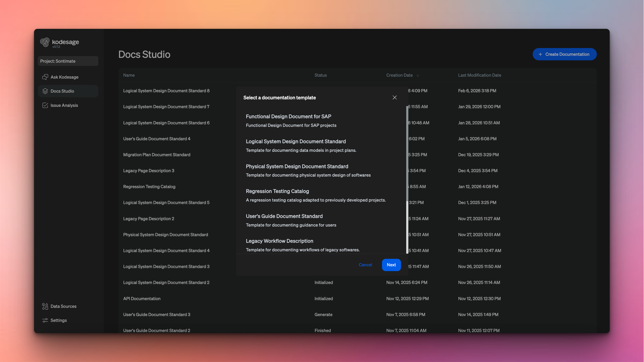The width and height of the screenshot is (644, 362).
Task: Sort by Last Modification Date column
Action: (479, 75)
